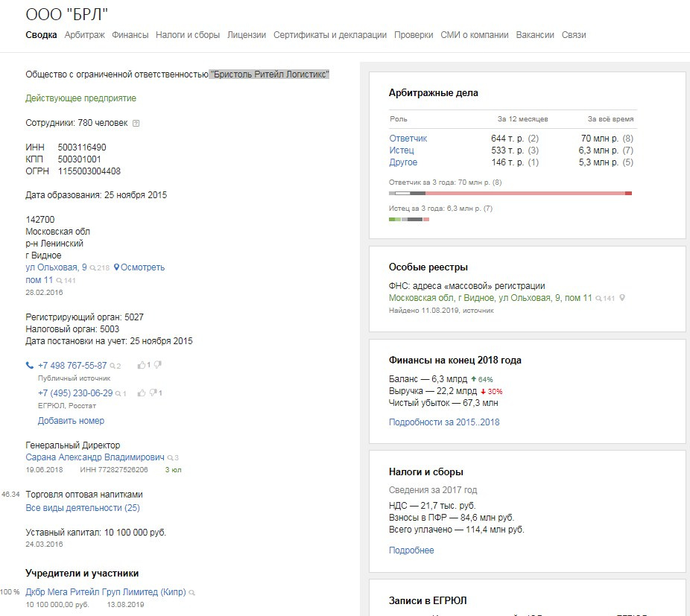Click highlighted name "Бристоль Ритейл Логистикс"
Screen dimensions: 690x616
click(269, 74)
